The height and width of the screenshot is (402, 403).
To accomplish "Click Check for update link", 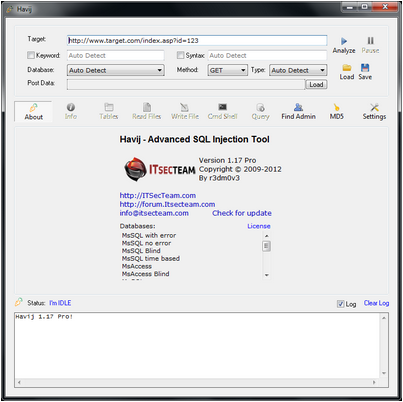I will (x=242, y=213).
